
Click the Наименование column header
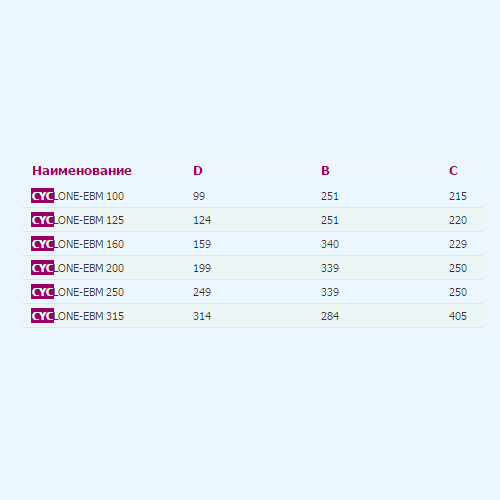point(82,171)
